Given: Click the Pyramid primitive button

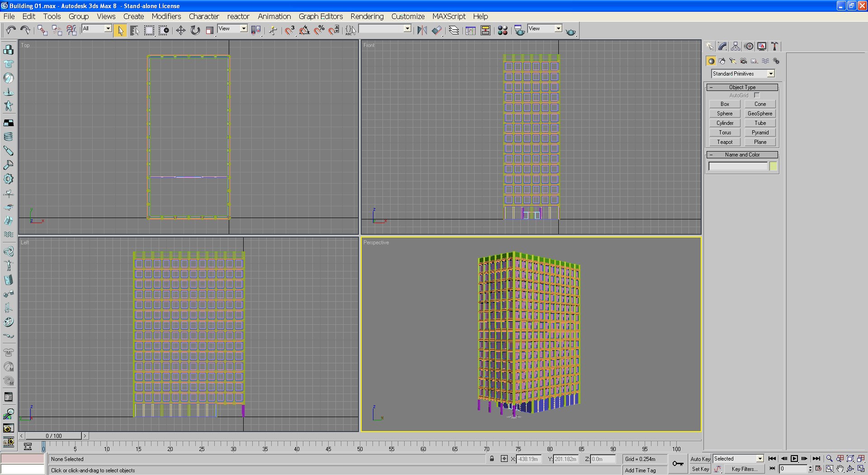Looking at the screenshot, I should 760,133.
